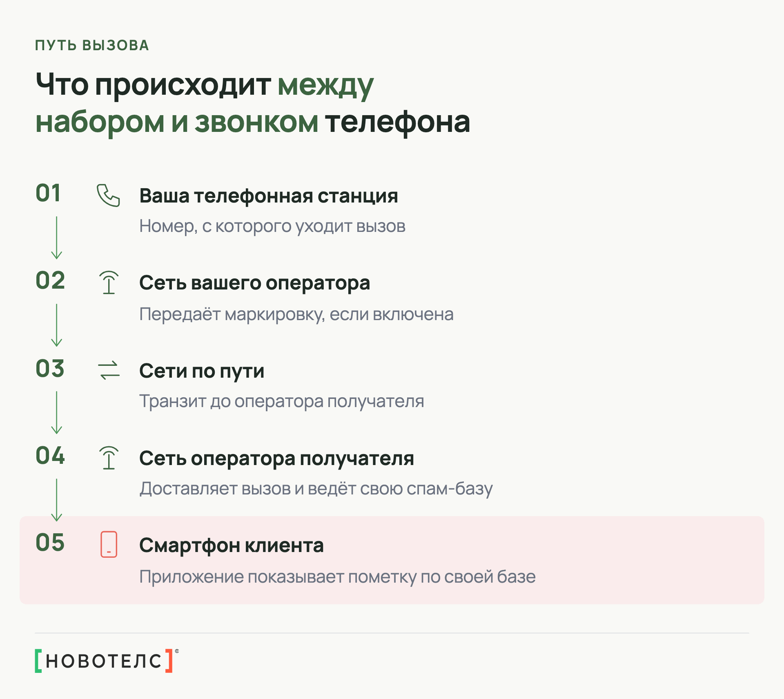Screen dimensions: 784x699
Task: Click step number 05
Action: pyautogui.click(x=50, y=543)
